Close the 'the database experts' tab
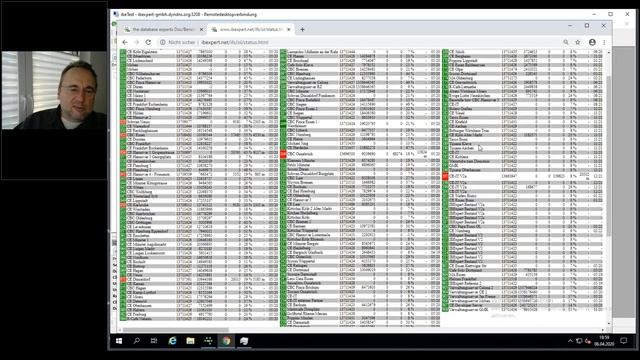The height and width of the screenshot is (360, 640). pyautogui.click(x=201, y=29)
